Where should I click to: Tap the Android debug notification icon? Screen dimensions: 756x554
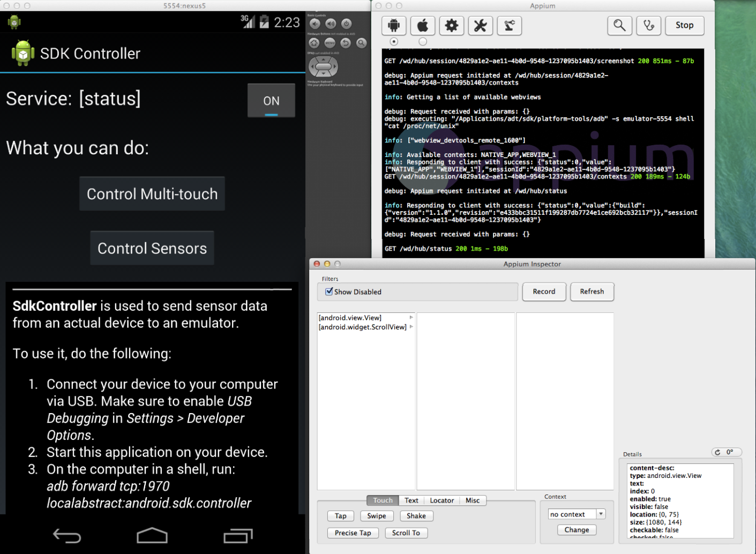tap(14, 22)
